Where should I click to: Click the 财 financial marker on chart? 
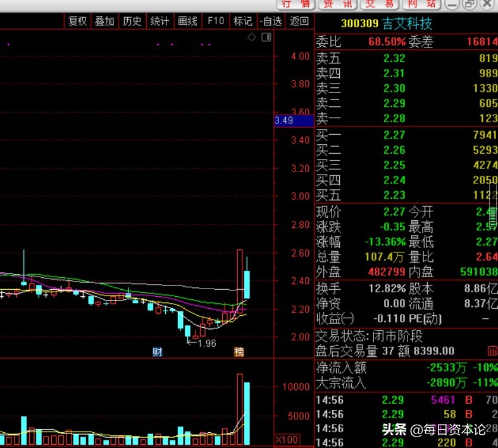point(157,352)
